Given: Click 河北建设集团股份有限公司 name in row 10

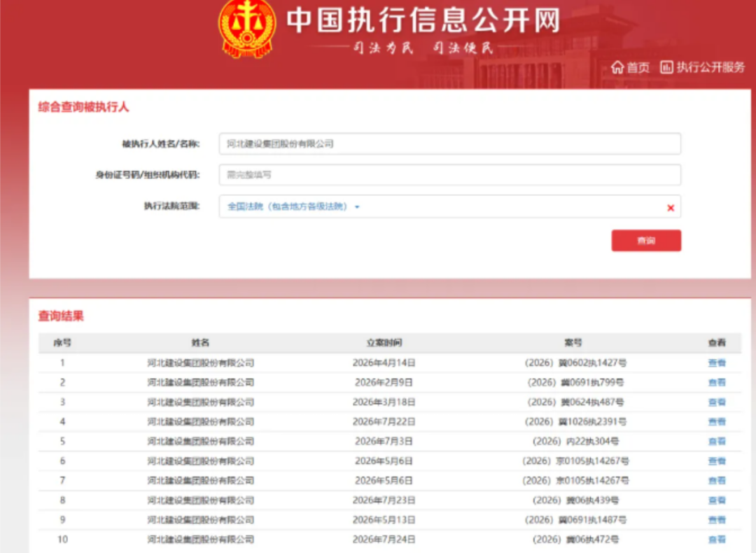Looking at the screenshot, I should pos(201,540).
